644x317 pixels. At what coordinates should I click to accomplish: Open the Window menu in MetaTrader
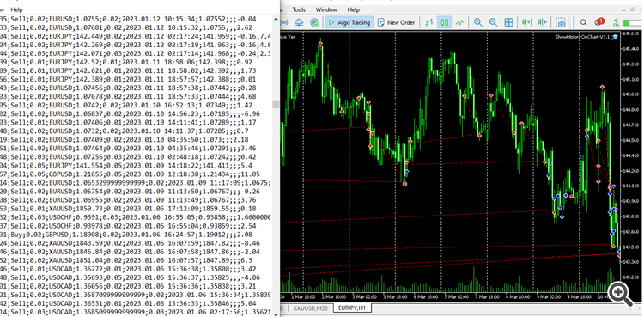pyautogui.click(x=326, y=9)
